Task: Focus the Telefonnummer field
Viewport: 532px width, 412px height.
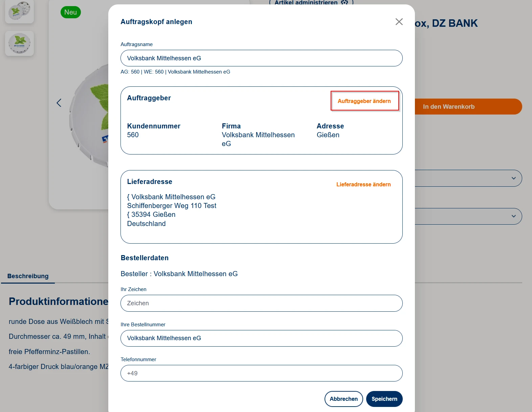Action: [261, 373]
